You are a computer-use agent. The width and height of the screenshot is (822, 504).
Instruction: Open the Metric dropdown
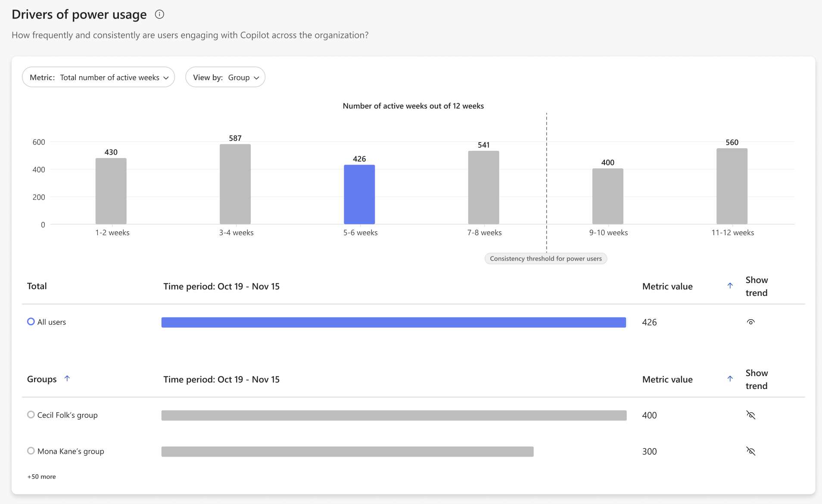98,77
